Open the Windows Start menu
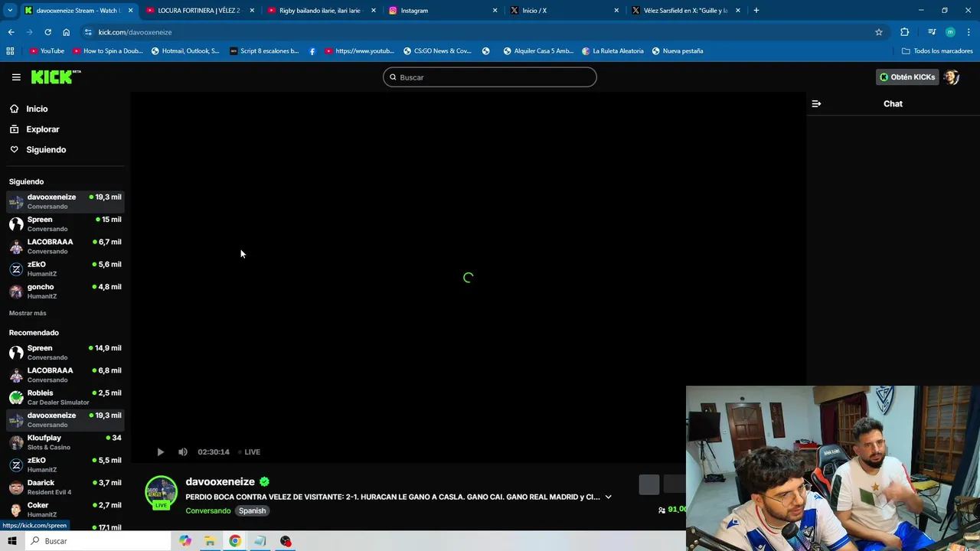This screenshot has height=551, width=980. pyautogui.click(x=11, y=541)
